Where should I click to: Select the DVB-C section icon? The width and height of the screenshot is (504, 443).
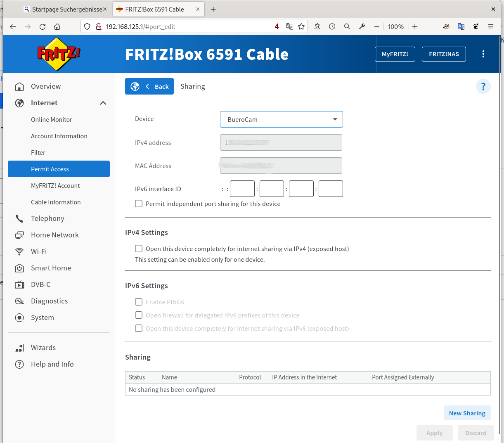20,284
